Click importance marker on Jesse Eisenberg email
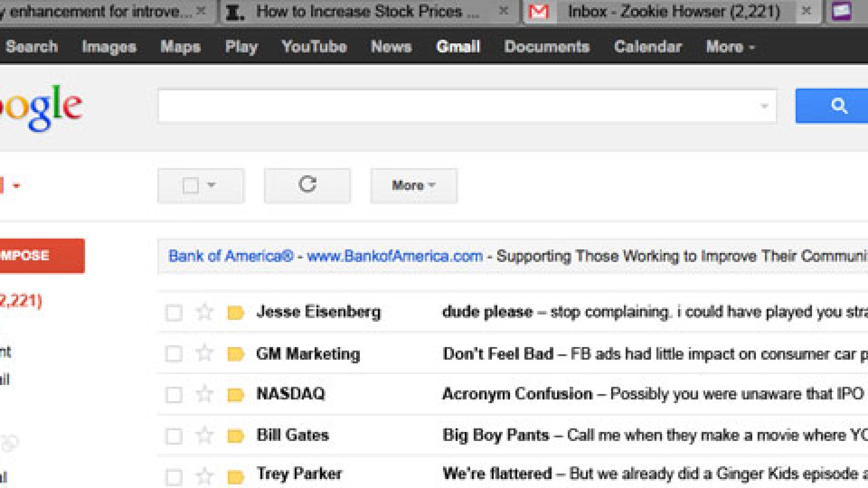The height and width of the screenshot is (488, 868). [236, 313]
